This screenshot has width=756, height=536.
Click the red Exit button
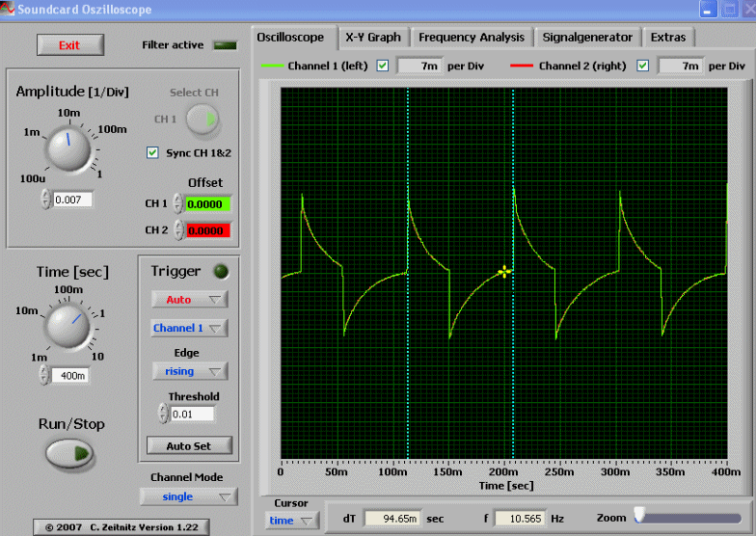coord(70,45)
